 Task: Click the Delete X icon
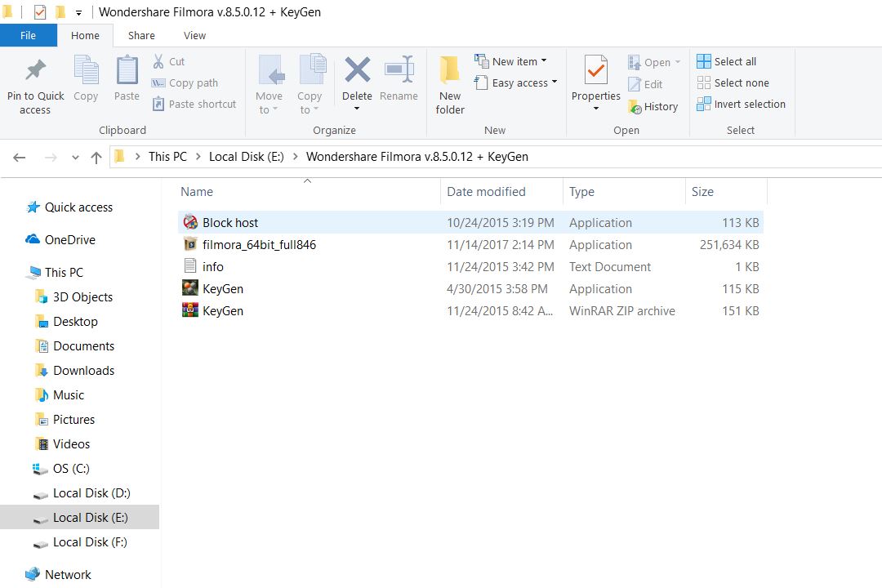358,69
